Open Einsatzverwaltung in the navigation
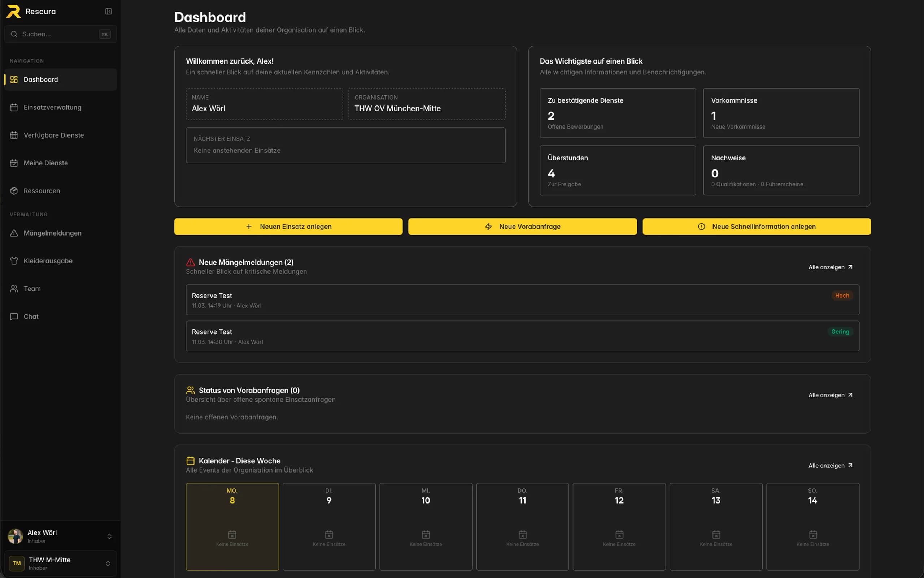This screenshot has width=924, height=578. tap(60, 107)
